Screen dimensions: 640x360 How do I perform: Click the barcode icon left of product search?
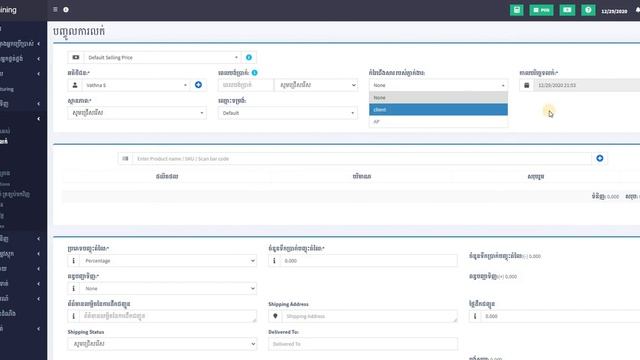pos(125,158)
